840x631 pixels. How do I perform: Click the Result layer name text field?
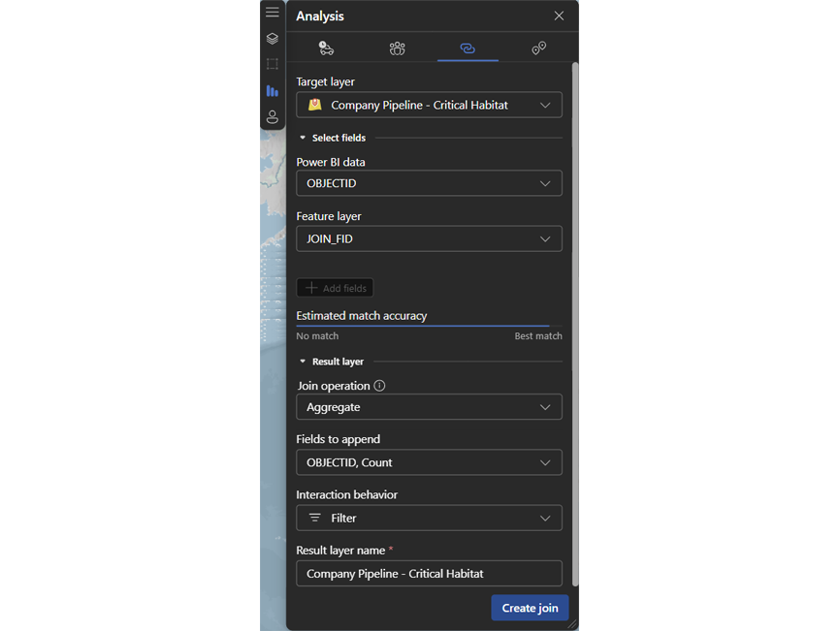click(x=429, y=573)
